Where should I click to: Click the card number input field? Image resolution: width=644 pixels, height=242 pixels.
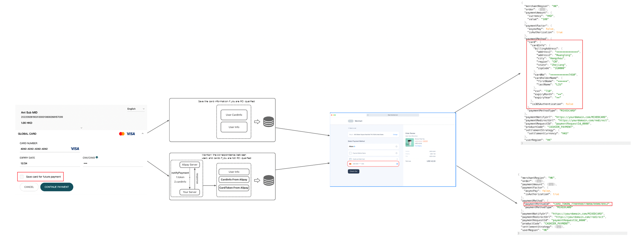(44, 149)
